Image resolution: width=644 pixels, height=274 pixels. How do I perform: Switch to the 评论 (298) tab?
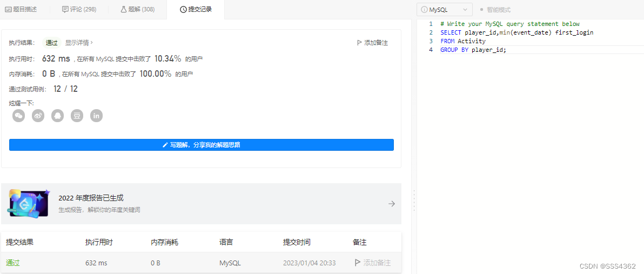(x=79, y=9)
